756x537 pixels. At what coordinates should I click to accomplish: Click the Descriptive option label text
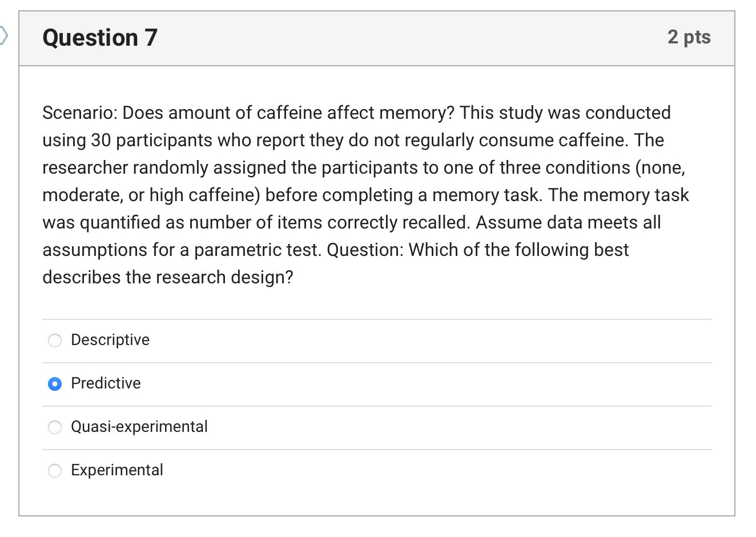[110, 340]
